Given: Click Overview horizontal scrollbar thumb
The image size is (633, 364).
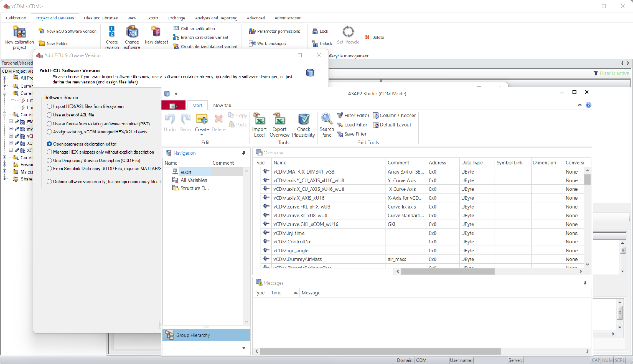Looking at the screenshot, I should (x=448, y=271).
